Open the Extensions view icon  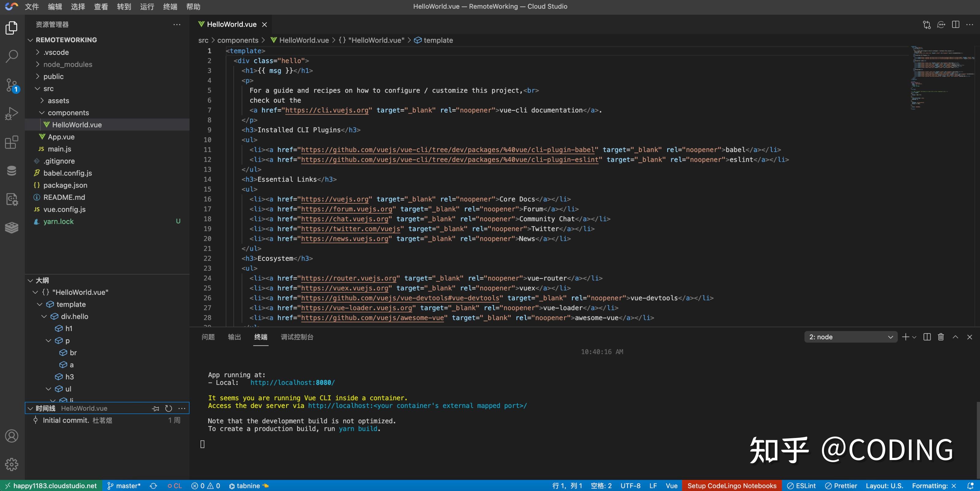[x=12, y=142]
